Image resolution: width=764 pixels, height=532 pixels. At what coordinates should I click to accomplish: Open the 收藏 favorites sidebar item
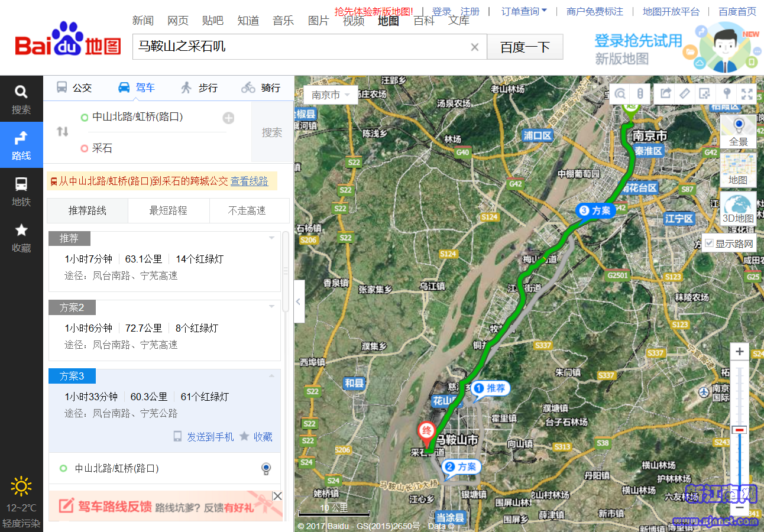click(x=21, y=237)
